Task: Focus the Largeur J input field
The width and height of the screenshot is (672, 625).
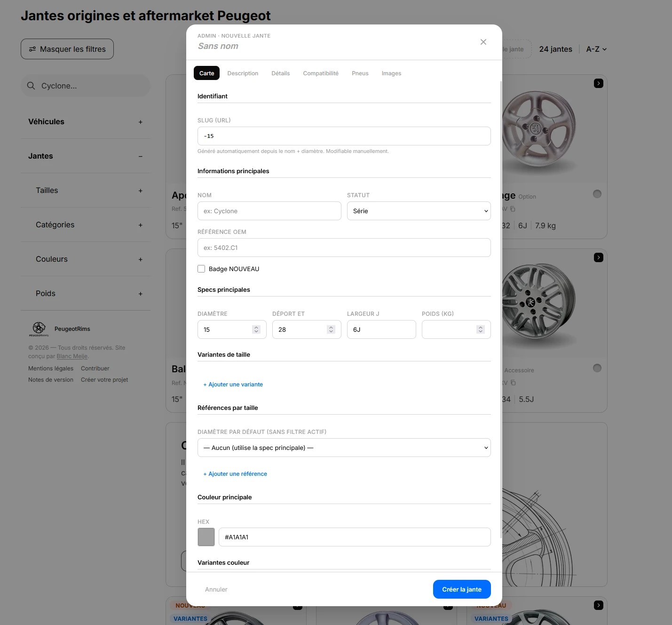Action: click(381, 329)
